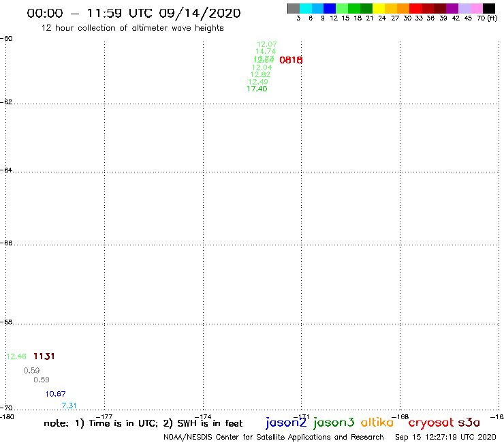Screen dimensions: 504x443
Task: Click the maroon 1131 time label
Action: tap(44, 356)
